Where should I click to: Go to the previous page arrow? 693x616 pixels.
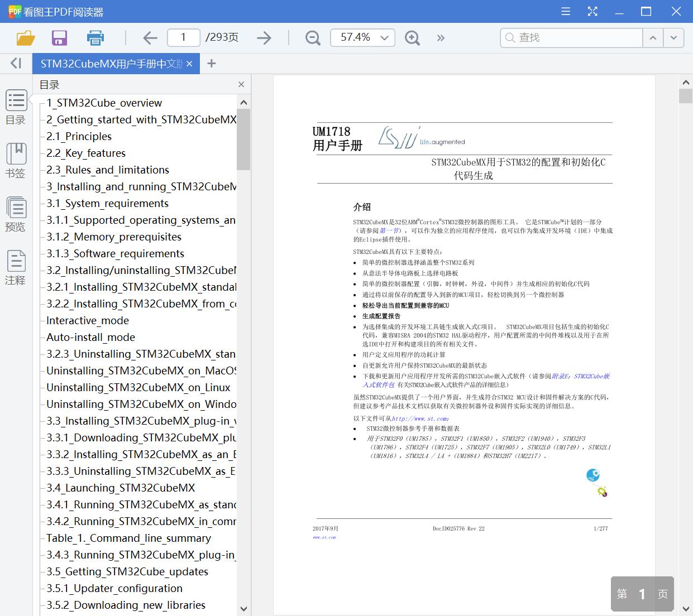(150, 38)
